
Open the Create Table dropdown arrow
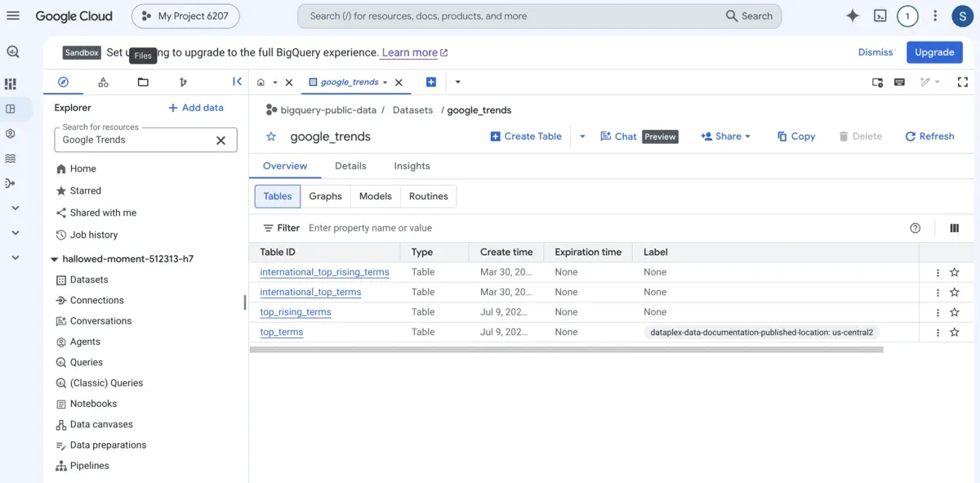pos(582,136)
